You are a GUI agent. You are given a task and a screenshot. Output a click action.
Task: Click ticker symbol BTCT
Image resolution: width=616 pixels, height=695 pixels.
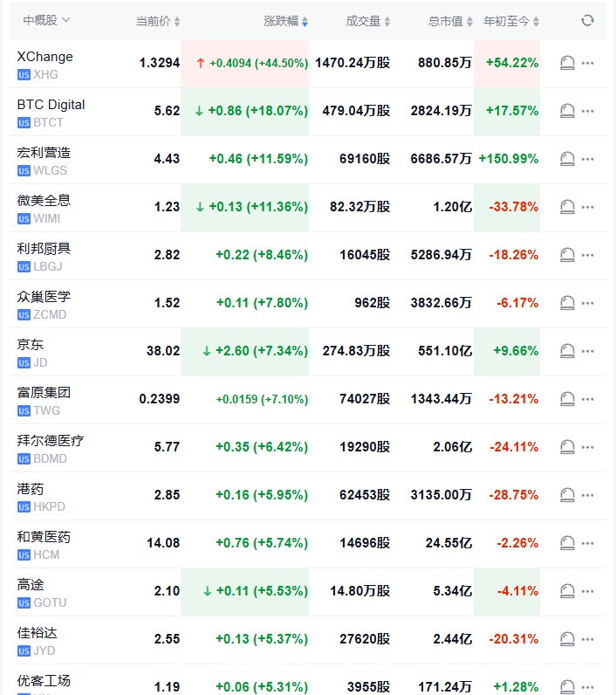[x=48, y=122]
